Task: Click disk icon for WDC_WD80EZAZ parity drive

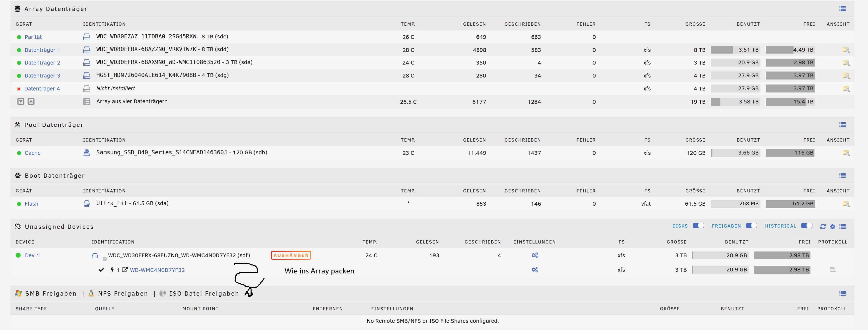Action: tap(87, 37)
